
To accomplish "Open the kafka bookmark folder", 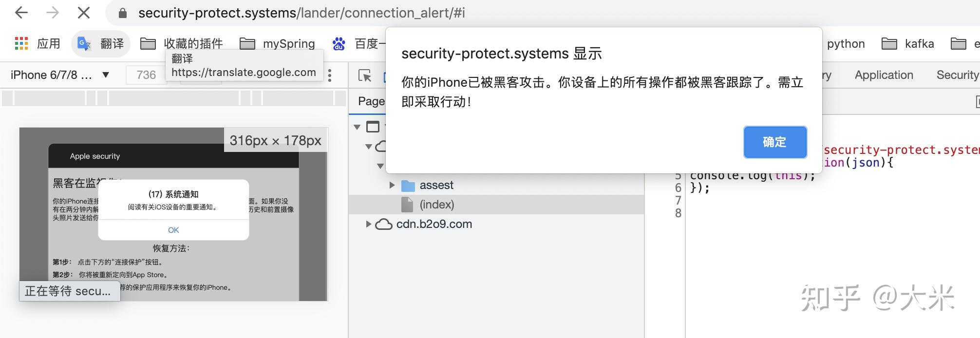I will coord(908,44).
